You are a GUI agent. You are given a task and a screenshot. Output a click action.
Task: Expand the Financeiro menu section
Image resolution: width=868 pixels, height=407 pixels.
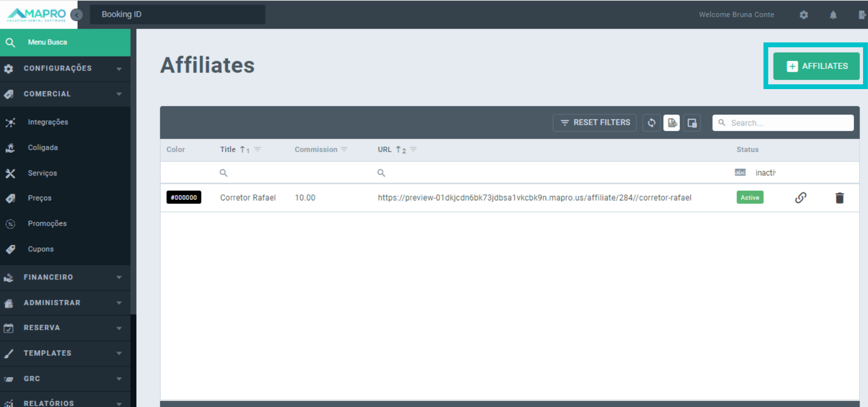point(65,277)
